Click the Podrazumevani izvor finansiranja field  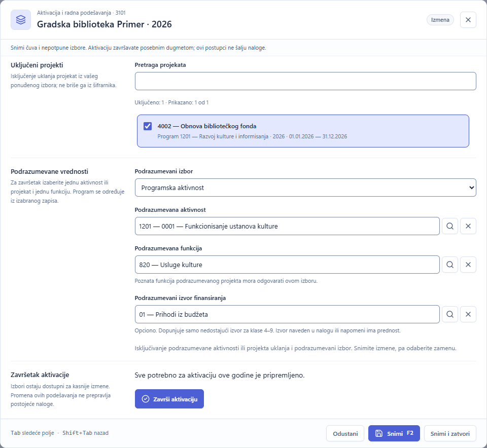point(287,314)
